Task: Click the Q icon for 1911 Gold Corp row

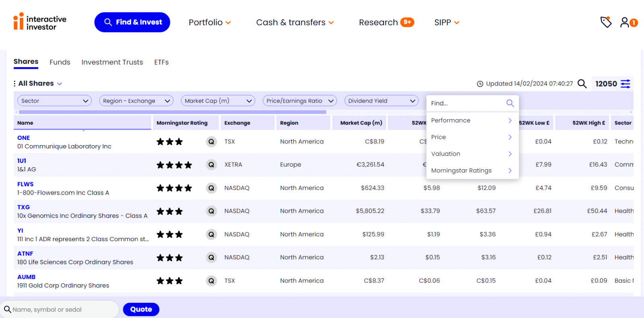Action: coord(211,281)
